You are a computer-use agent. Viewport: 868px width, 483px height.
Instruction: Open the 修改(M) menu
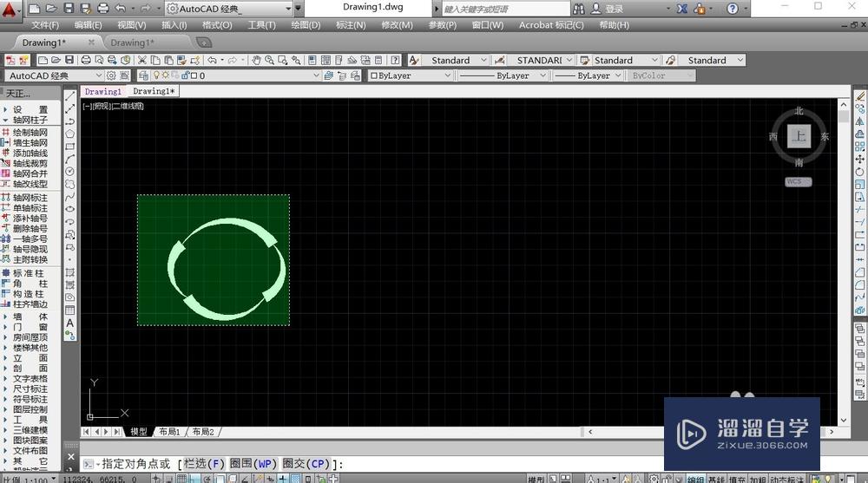[x=397, y=25]
